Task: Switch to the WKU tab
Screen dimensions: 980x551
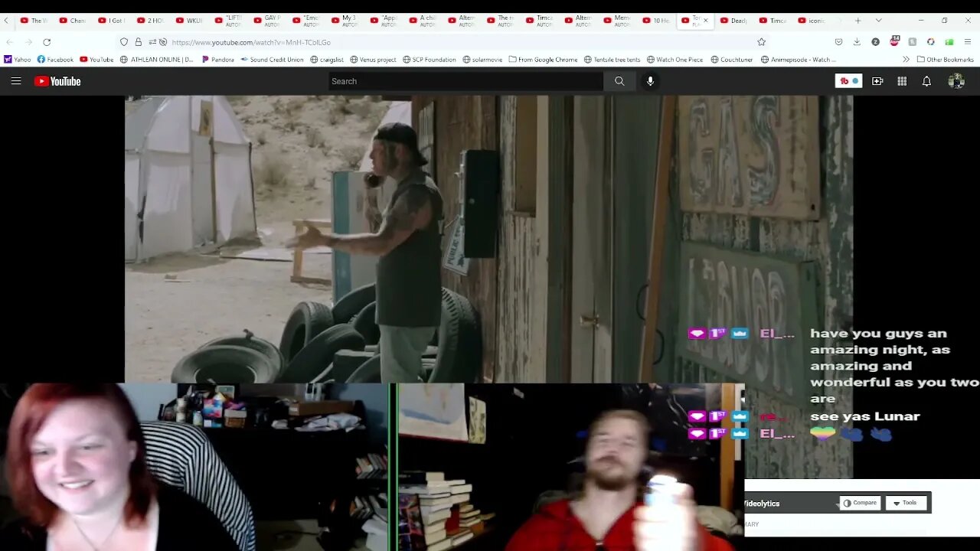Action: pos(189,21)
